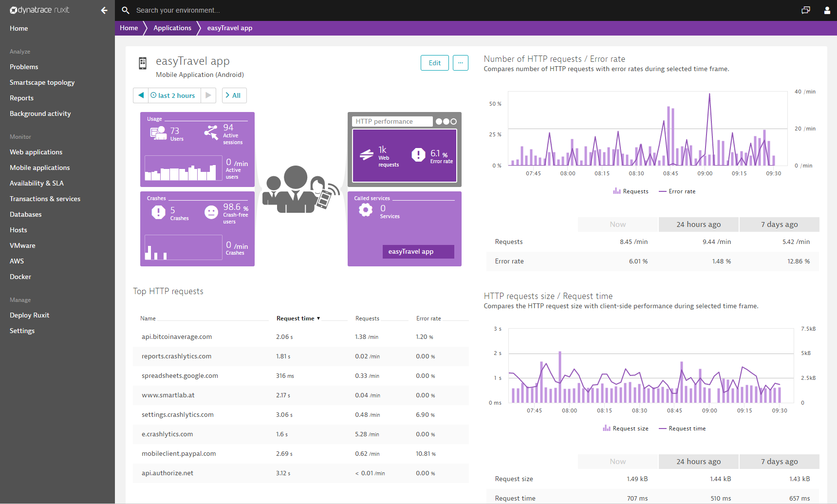Screen dimensions: 837x504
Task: Select e.crashlytics.com request row
Action: [x=301, y=434]
